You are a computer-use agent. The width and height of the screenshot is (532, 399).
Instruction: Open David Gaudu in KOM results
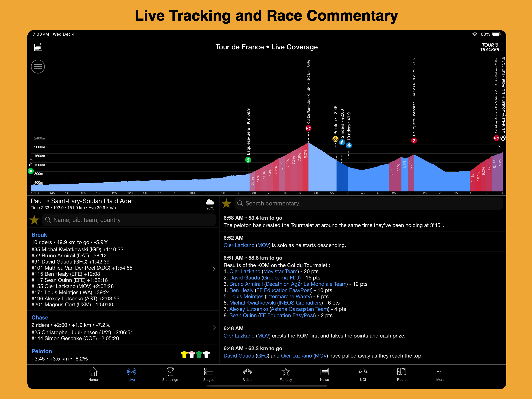coord(245,278)
